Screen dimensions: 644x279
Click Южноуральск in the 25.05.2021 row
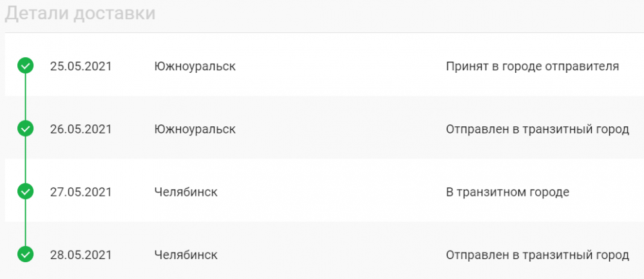tap(195, 66)
